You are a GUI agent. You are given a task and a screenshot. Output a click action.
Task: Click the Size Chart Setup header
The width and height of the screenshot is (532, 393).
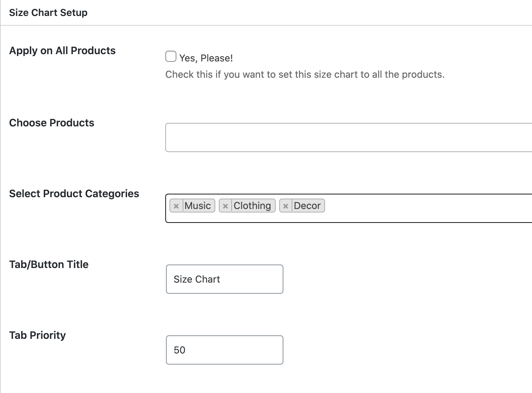click(x=48, y=12)
